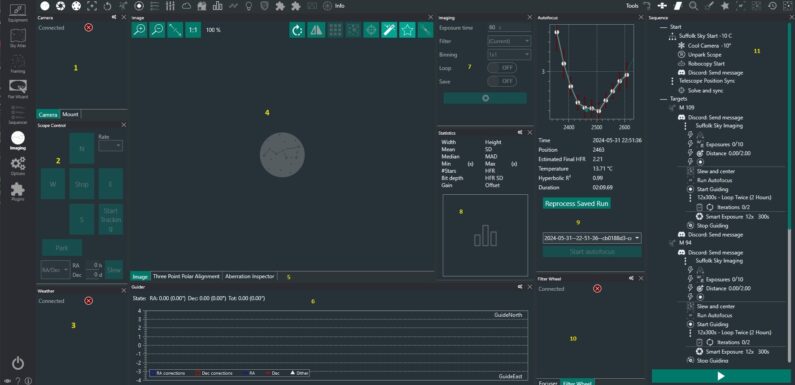This screenshot has height=385, width=795.
Task: Toggle the grid overlay icon
Action: point(335,30)
